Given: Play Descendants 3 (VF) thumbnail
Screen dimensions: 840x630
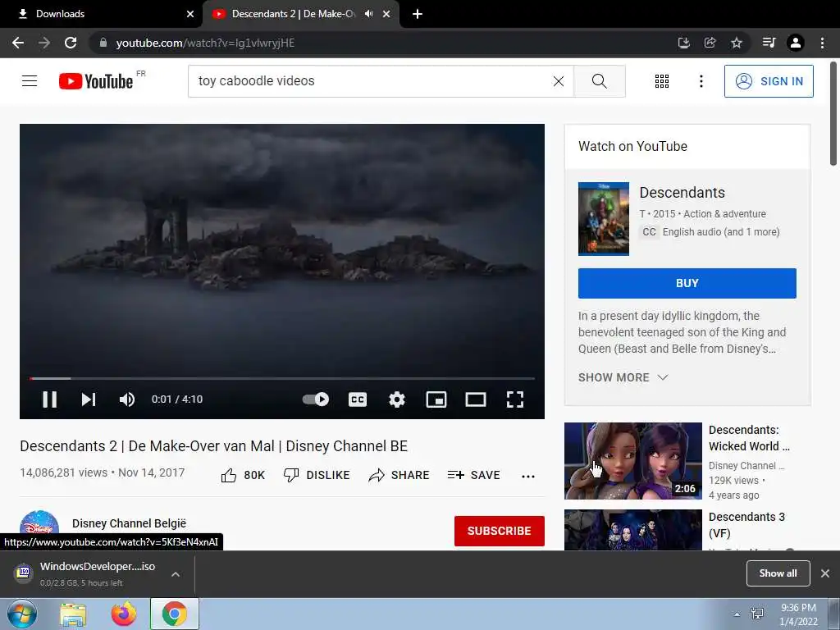Looking at the screenshot, I should pyautogui.click(x=632, y=530).
